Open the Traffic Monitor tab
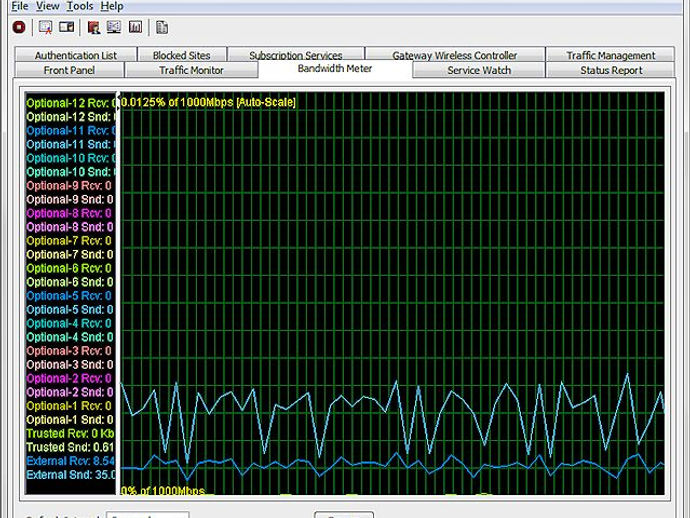This screenshot has height=518, width=690. 191,70
